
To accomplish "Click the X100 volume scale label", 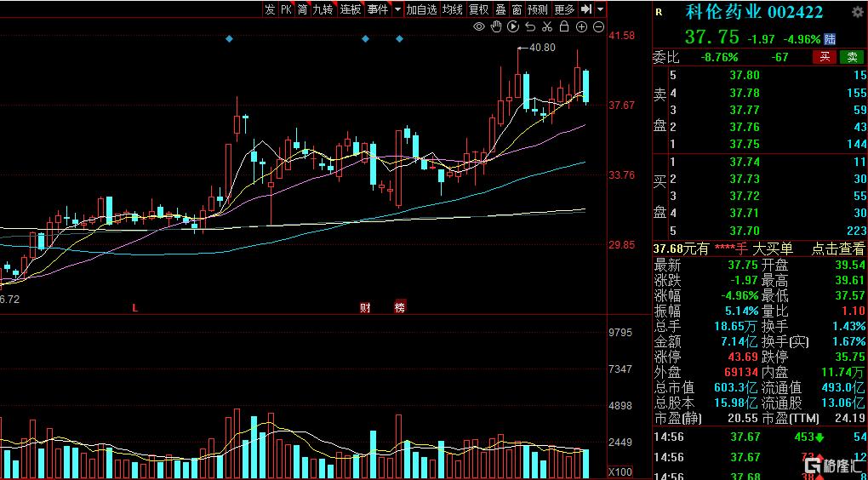I will [620, 473].
